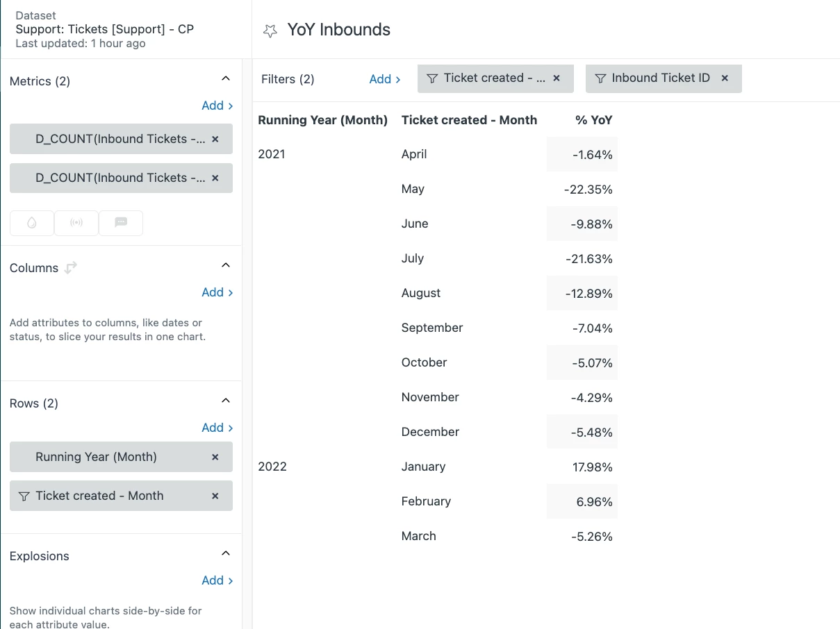Remove the second D_COUNT metric
Viewport: 840px width, 629px height.
(x=215, y=178)
